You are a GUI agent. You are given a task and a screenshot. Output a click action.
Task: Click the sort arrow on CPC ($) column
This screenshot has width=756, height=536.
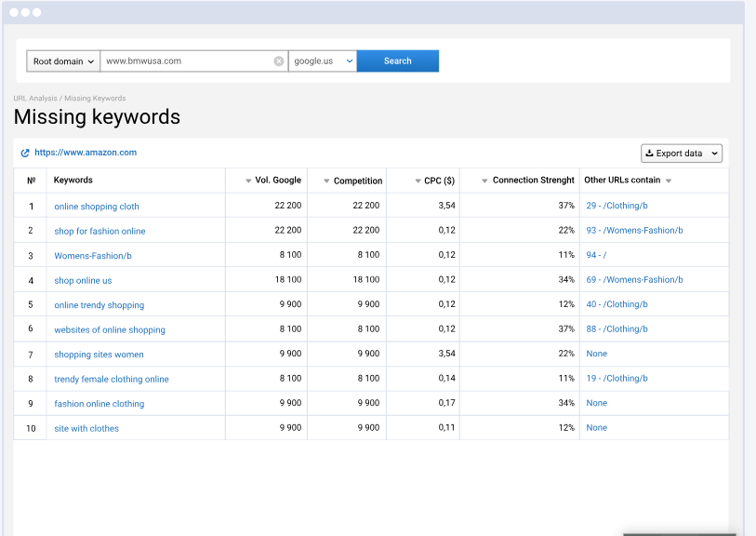tap(418, 180)
